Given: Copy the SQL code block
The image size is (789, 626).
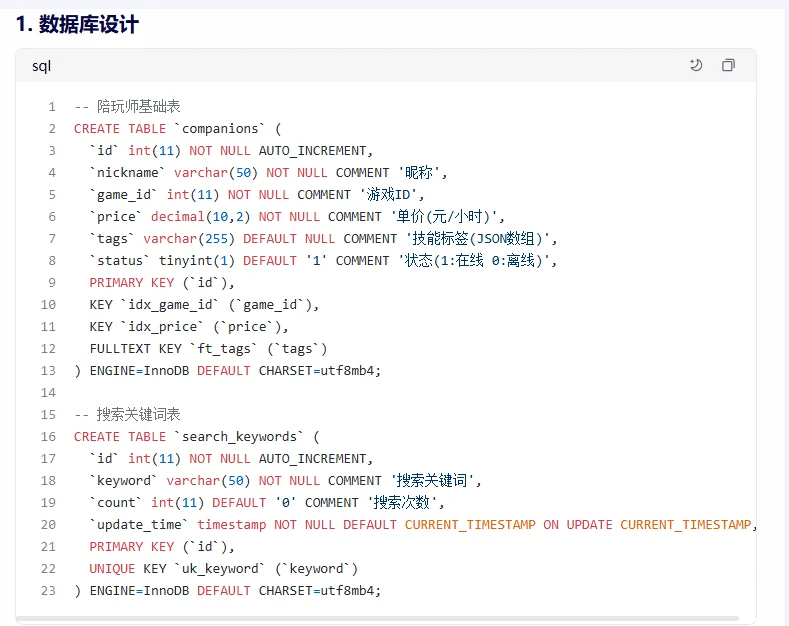Looking at the screenshot, I should tap(728, 65).
